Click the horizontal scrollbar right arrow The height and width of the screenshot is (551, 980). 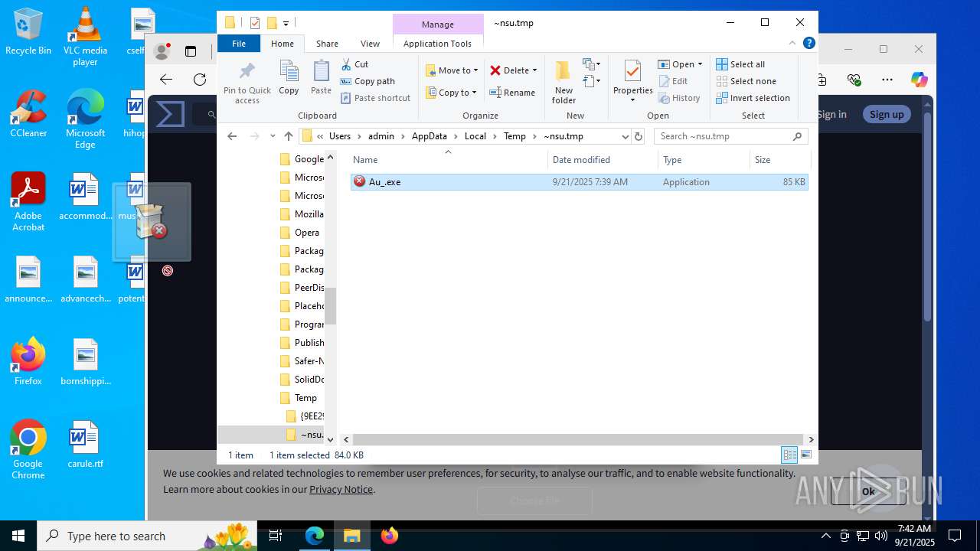point(811,439)
